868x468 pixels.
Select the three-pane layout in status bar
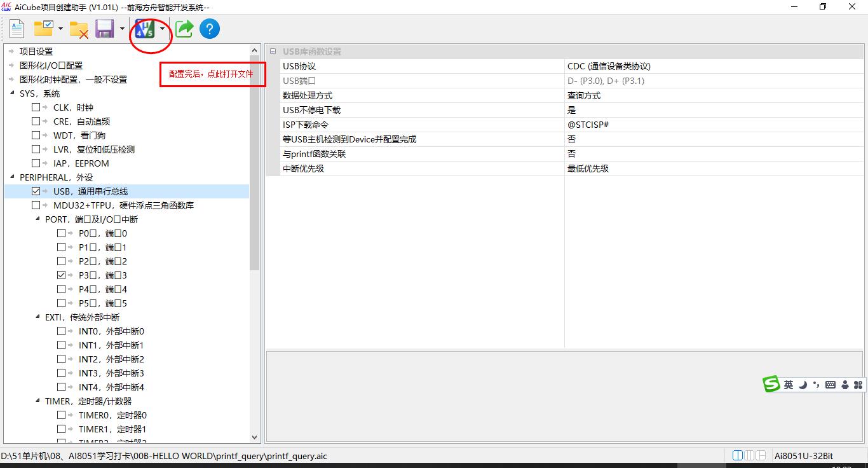click(749, 455)
